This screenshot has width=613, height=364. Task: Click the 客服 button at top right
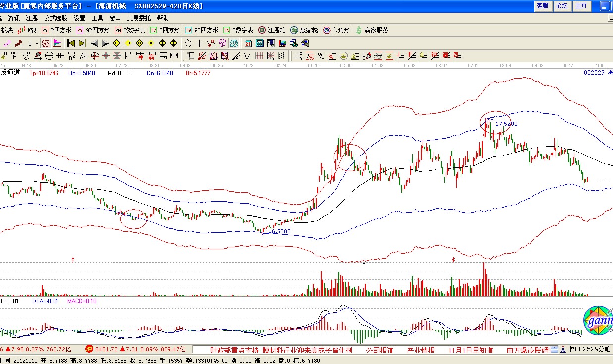(x=542, y=6)
